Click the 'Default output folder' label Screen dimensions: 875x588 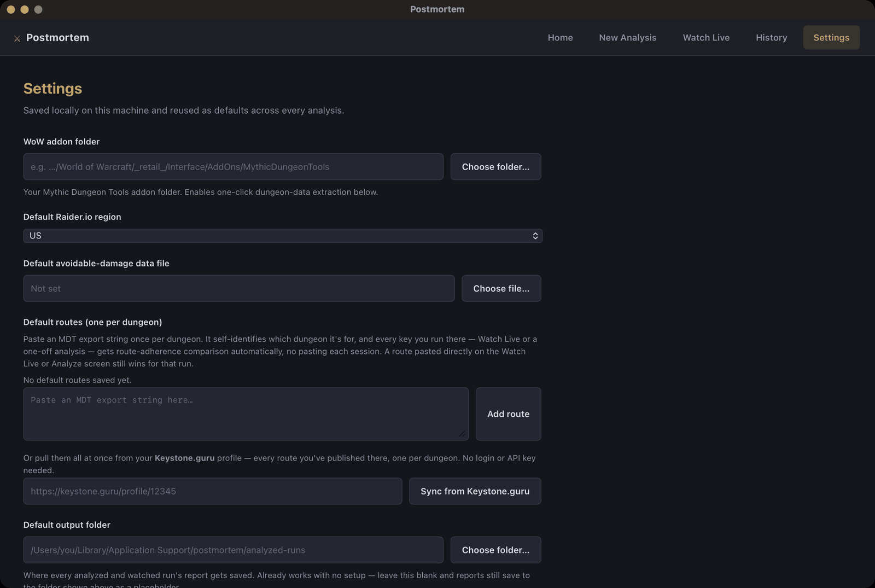click(67, 525)
